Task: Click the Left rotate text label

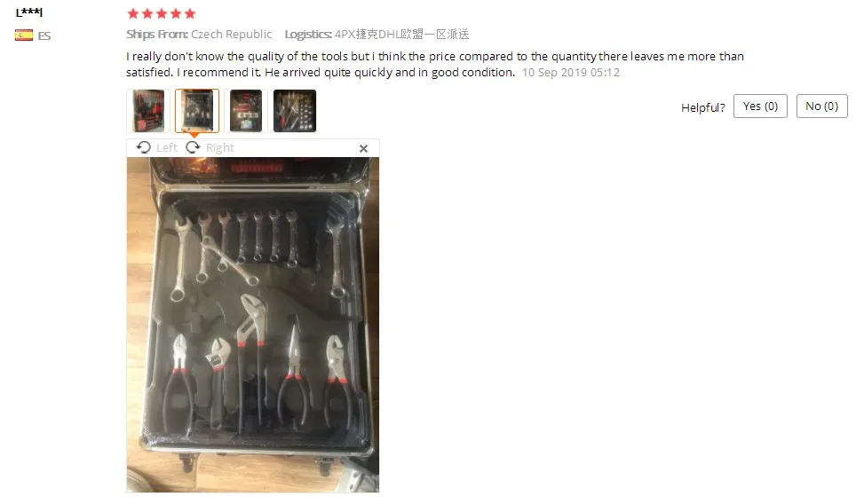Action: click(x=166, y=147)
